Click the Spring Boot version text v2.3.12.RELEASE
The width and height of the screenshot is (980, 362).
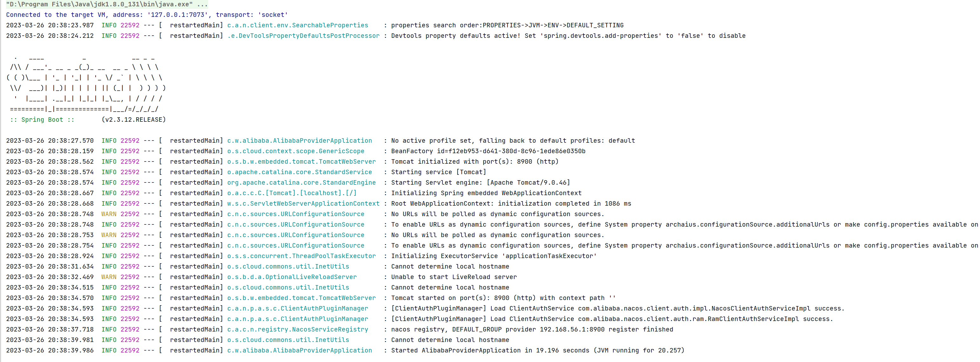tap(133, 120)
